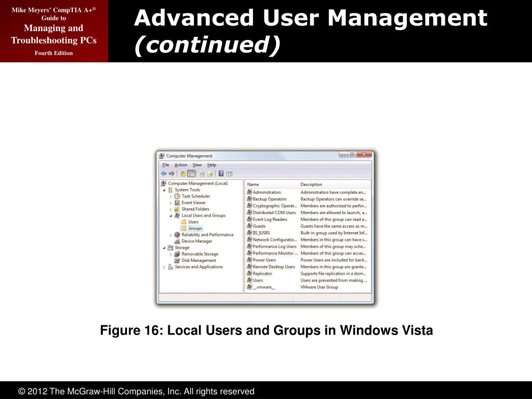This screenshot has height=399, width=532.
Task: Click description 'Administrators have complete an...'
Action: 333,192
